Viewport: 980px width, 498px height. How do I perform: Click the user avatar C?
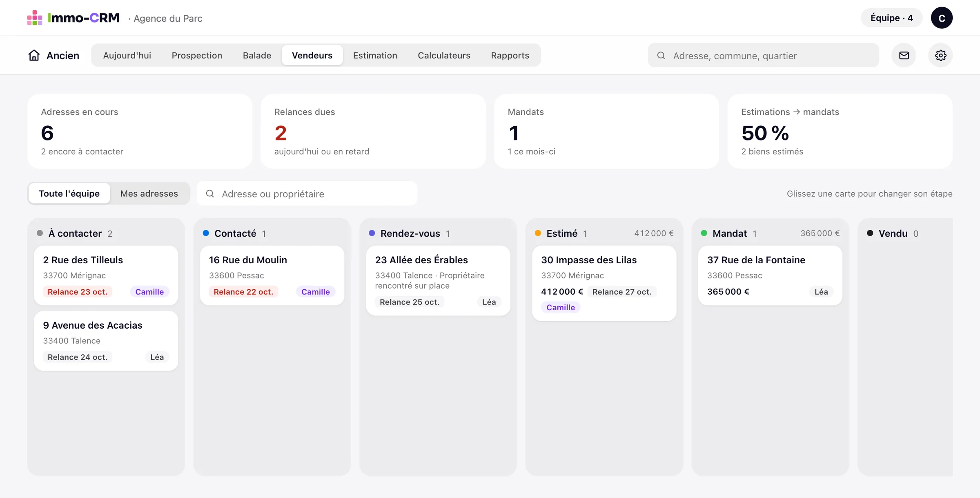[x=942, y=18]
